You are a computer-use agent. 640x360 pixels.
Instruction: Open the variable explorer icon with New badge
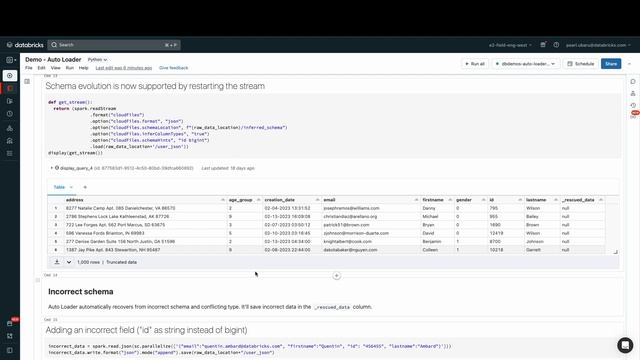pyautogui.click(x=633, y=116)
